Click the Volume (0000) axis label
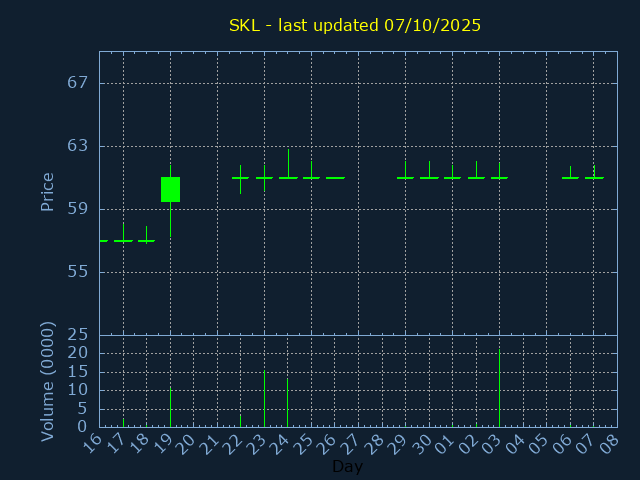640x480 pixels. [x=47, y=381]
